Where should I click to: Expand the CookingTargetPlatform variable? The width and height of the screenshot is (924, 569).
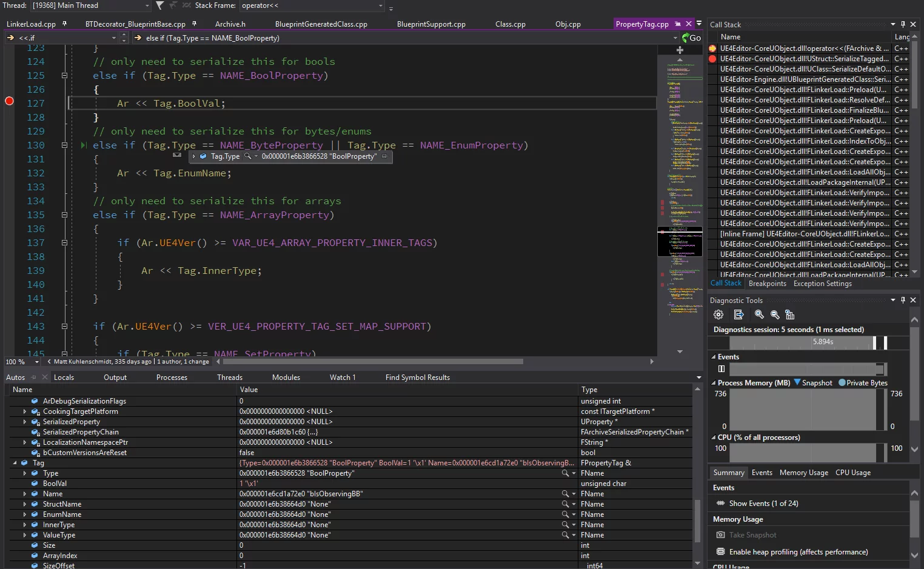[x=25, y=411]
